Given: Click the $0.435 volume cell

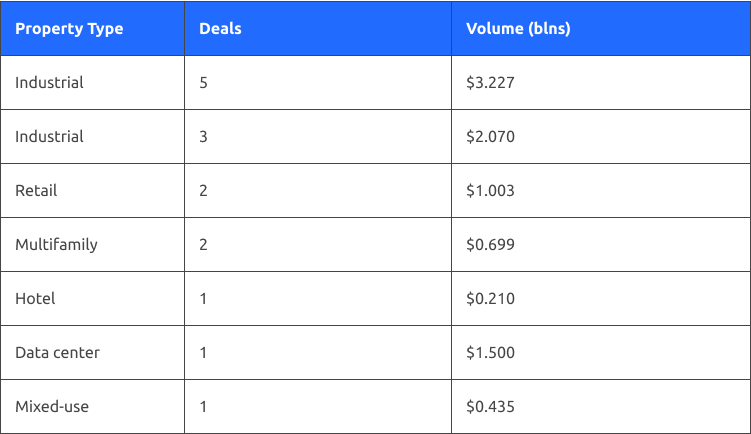Looking at the screenshot, I should point(490,406).
